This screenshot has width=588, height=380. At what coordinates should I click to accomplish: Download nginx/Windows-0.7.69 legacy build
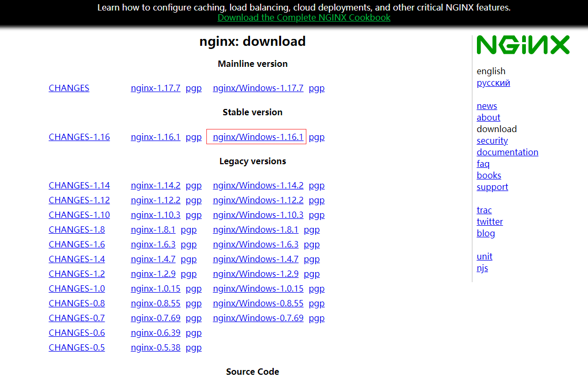tap(258, 318)
